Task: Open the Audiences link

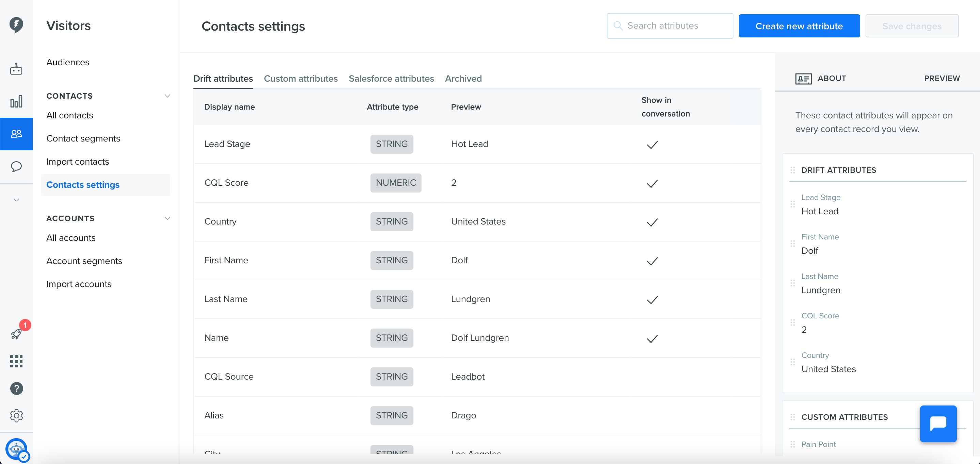Action: [x=68, y=62]
